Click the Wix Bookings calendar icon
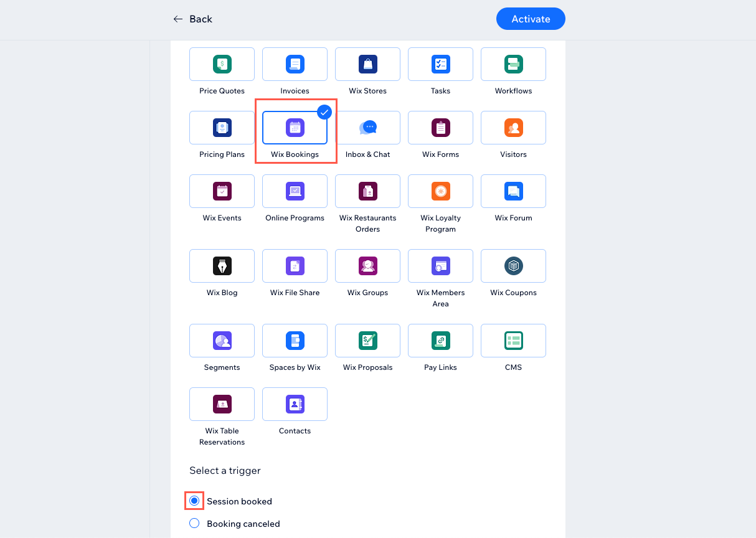 tap(295, 127)
